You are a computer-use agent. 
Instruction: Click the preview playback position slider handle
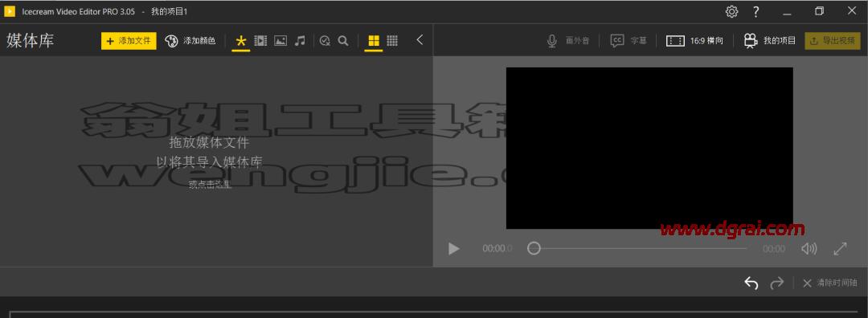(x=534, y=248)
